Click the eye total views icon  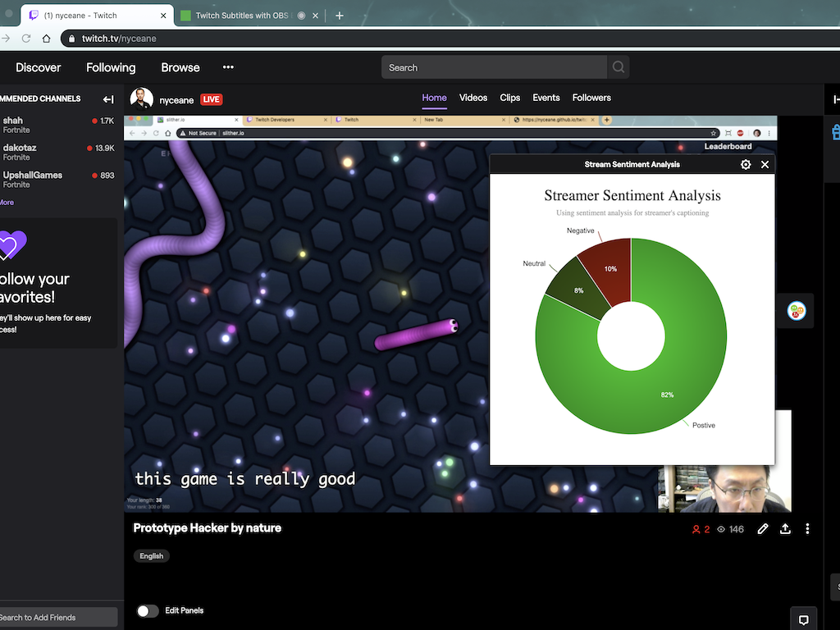tap(721, 530)
